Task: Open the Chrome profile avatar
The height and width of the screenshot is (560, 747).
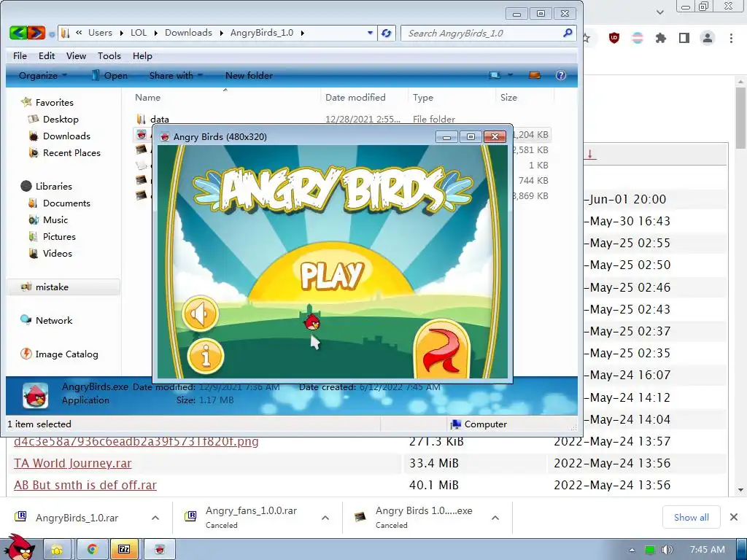Action: click(x=708, y=38)
